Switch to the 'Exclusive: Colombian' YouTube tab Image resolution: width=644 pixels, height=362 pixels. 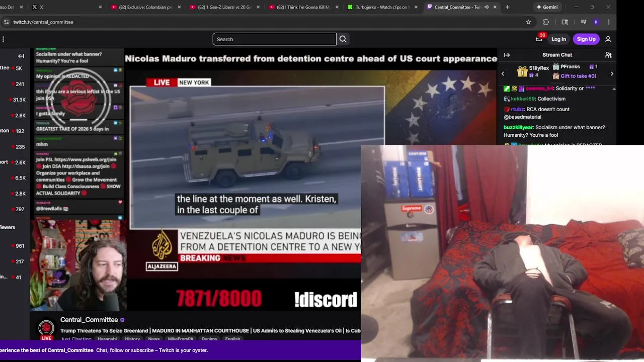pos(146,7)
